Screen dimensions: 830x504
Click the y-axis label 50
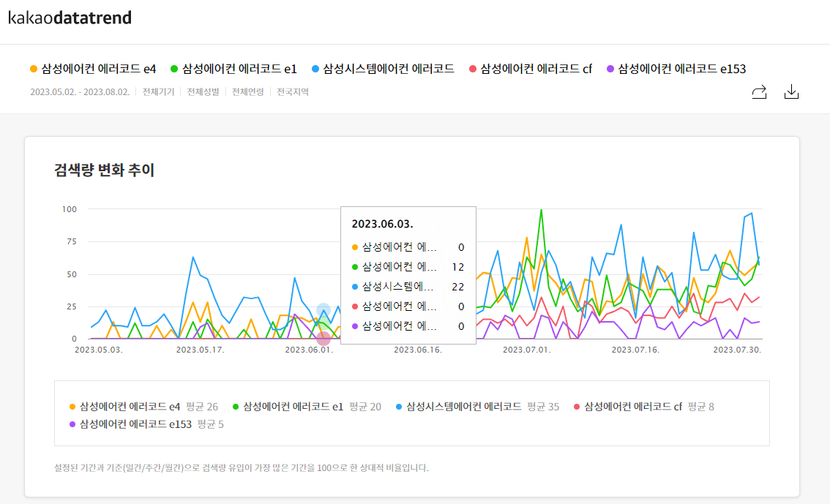click(x=72, y=274)
